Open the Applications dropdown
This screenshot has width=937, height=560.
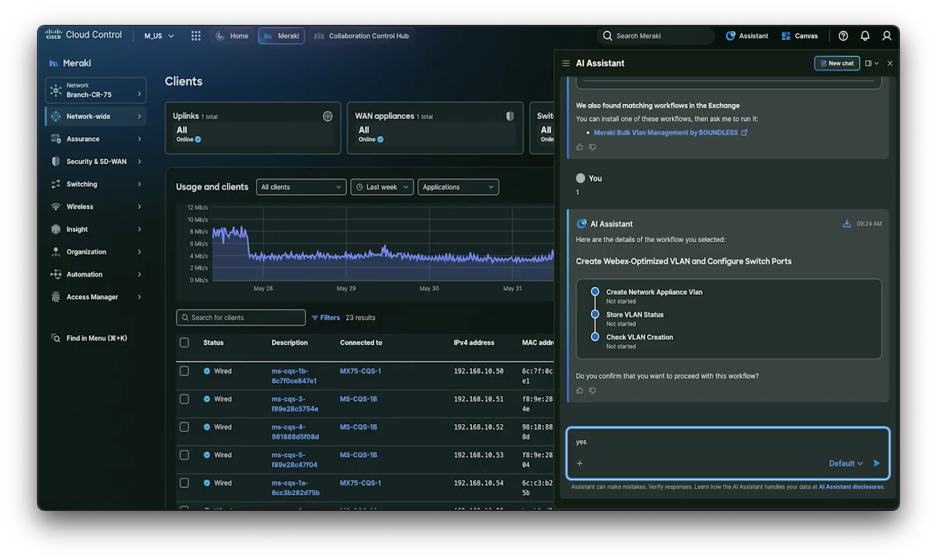[458, 187]
